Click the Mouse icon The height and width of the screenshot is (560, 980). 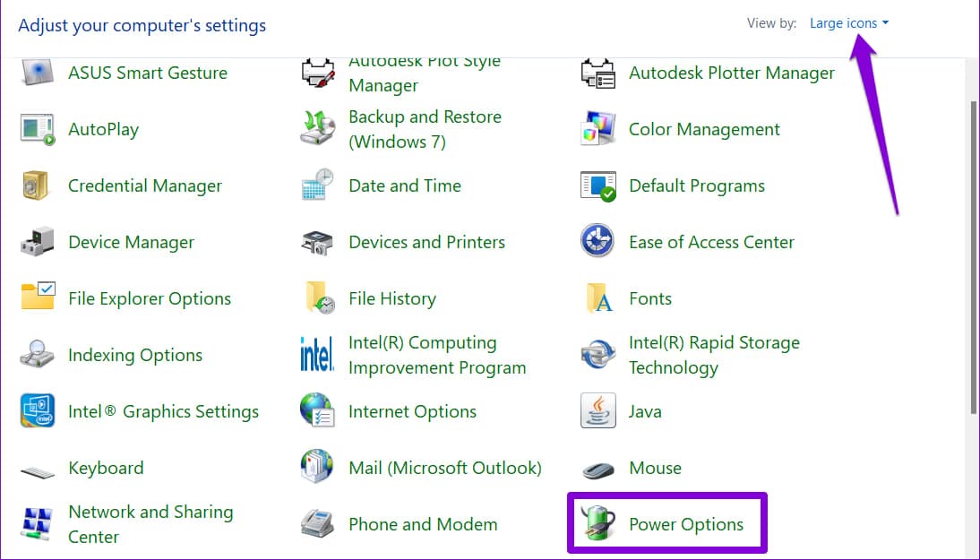597,469
